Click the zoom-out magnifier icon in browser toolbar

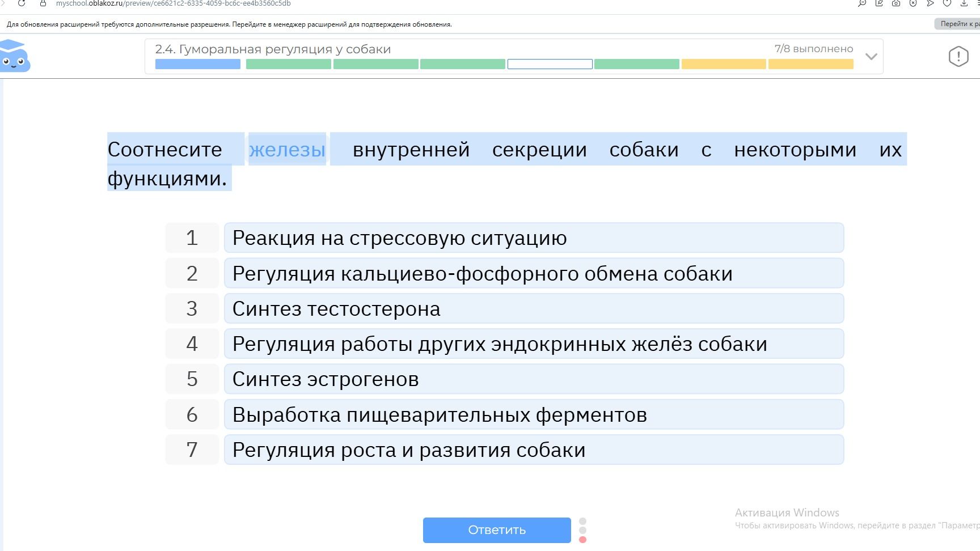(862, 3)
